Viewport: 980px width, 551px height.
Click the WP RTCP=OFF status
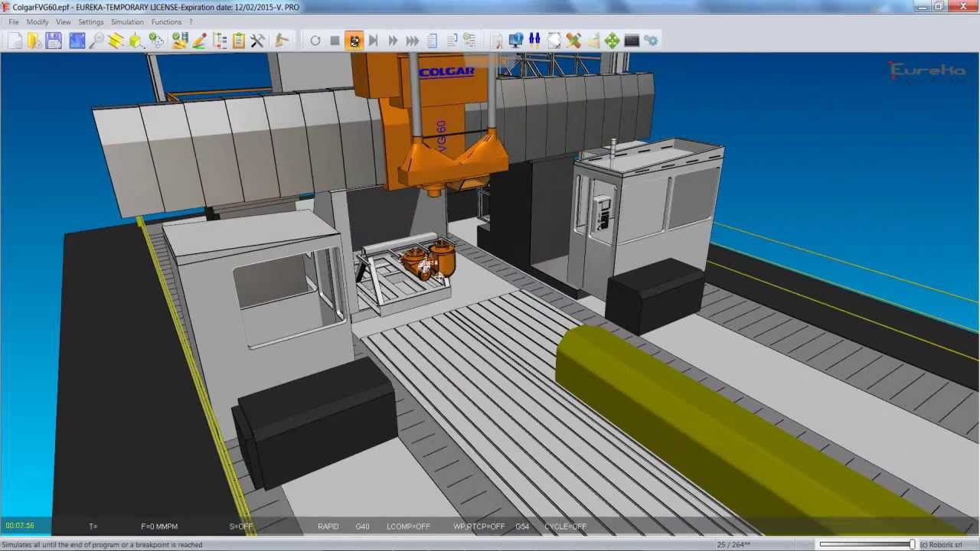[x=479, y=527]
